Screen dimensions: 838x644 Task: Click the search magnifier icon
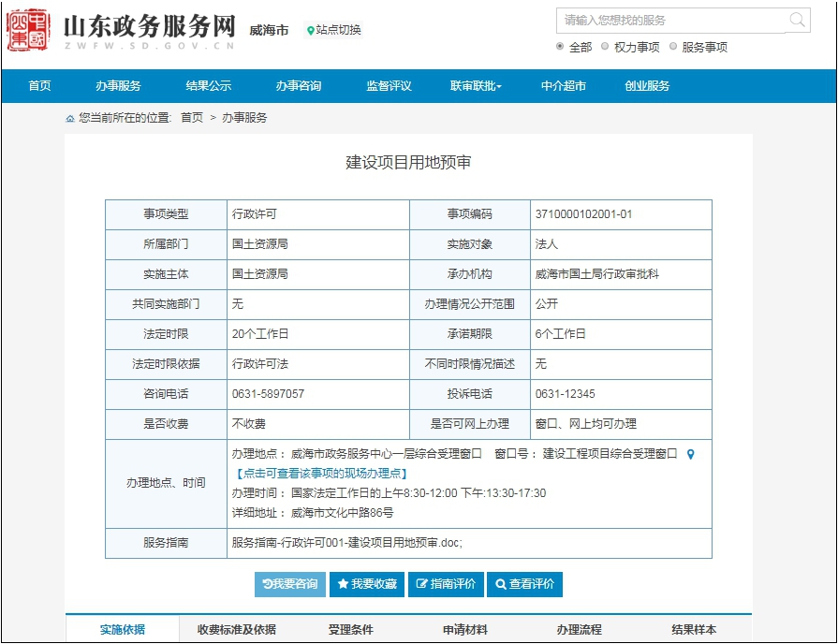click(797, 20)
